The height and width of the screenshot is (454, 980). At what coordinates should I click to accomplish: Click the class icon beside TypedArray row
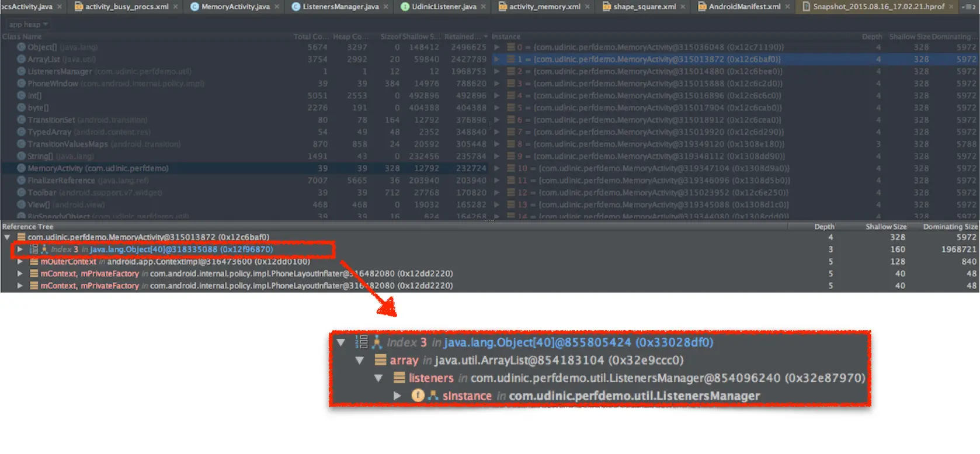coord(21,132)
